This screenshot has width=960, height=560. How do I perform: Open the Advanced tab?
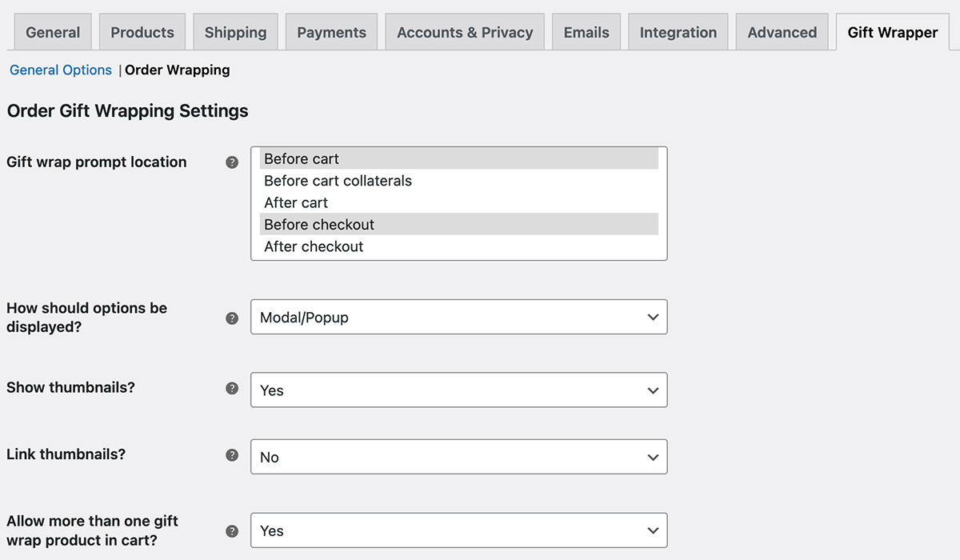coord(782,33)
